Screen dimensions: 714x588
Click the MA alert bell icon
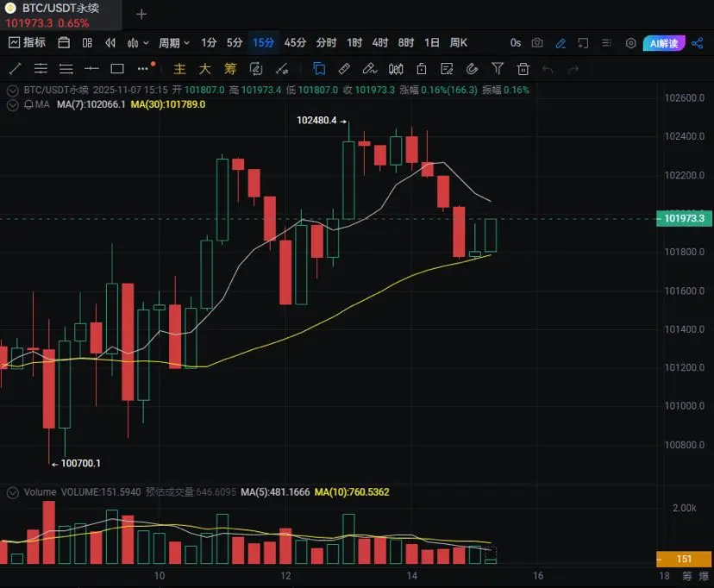pos(28,104)
